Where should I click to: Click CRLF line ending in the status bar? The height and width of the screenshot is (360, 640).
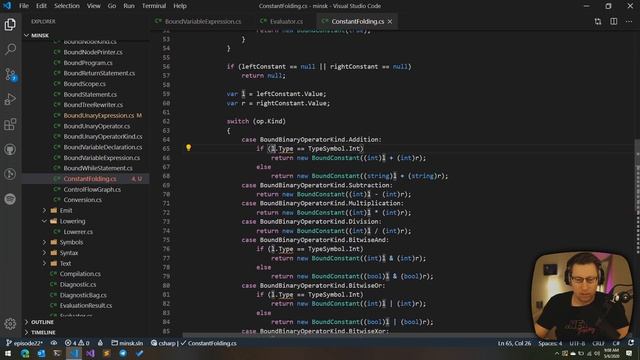(x=598, y=343)
